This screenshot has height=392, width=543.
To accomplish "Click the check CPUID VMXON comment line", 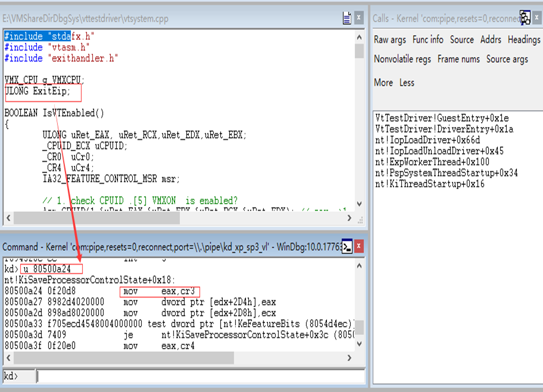I will pyautogui.click(x=140, y=200).
